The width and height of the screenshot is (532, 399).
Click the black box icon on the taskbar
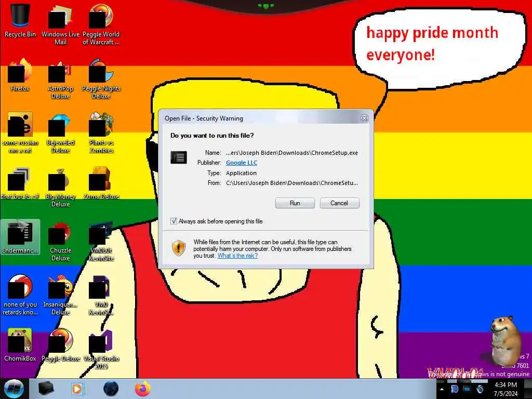(x=46, y=389)
